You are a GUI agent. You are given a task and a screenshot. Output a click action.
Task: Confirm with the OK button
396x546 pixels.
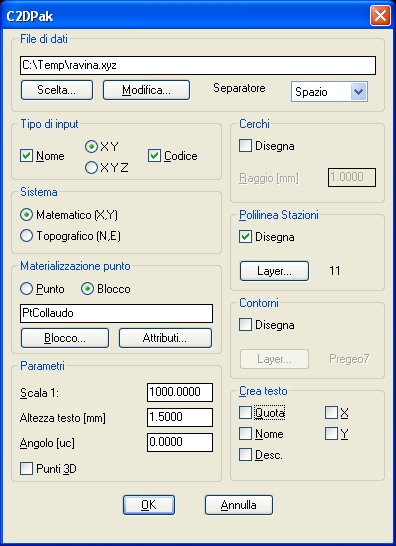pyautogui.click(x=149, y=505)
